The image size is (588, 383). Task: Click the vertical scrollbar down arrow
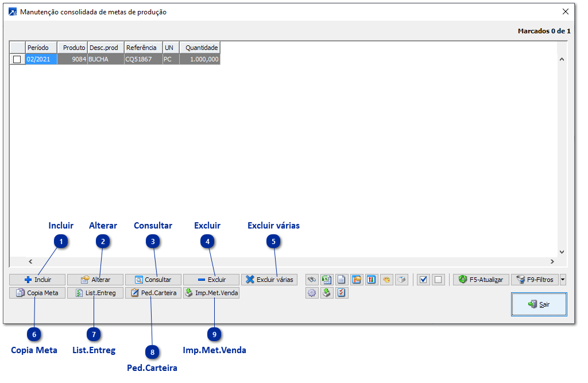(562, 252)
